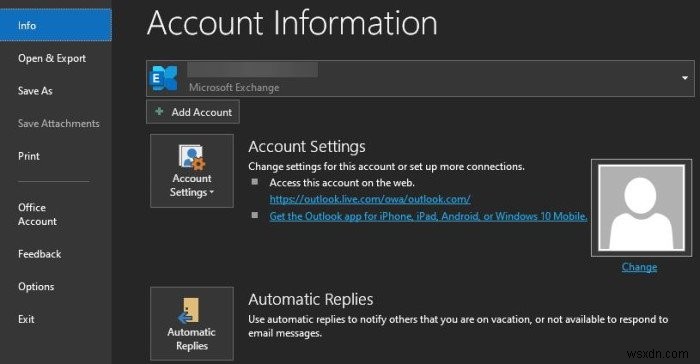The width and height of the screenshot is (700, 364).
Task: Click the Add Account button
Action: [x=193, y=112]
